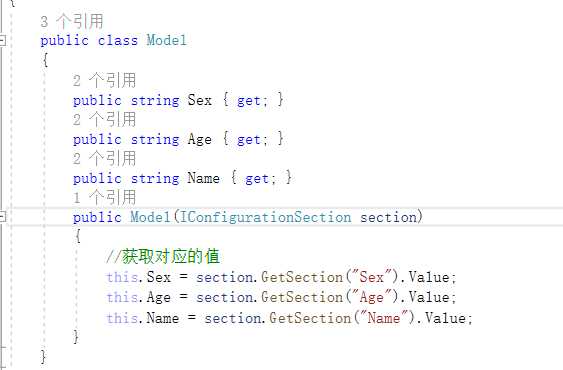Image resolution: width=563 pixels, height=370 pixels.
Task: Open the '3 个引用' CodeLens link
Action: [72, 21]
